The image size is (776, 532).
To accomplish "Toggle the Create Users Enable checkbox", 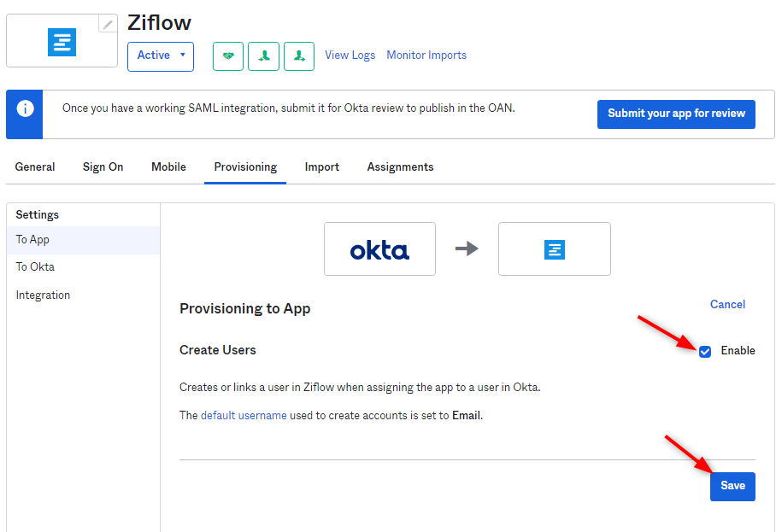I will (705, 351).
